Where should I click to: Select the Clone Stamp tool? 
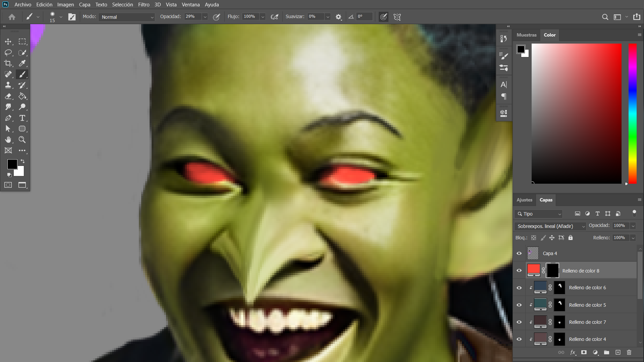(x=8, y=85)
